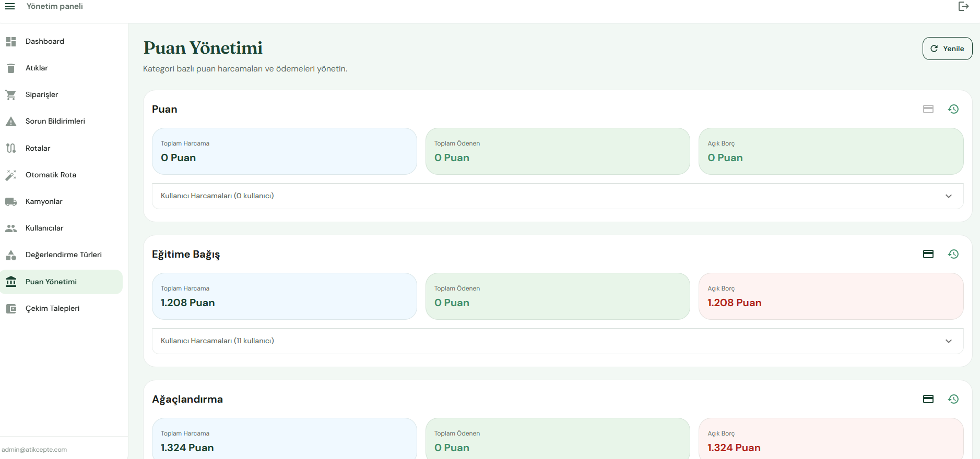The width and height of the screenshot is (980, 459).
Task: Open history icon in Ağaçlandırma section
Action: (x=953, y=399)
